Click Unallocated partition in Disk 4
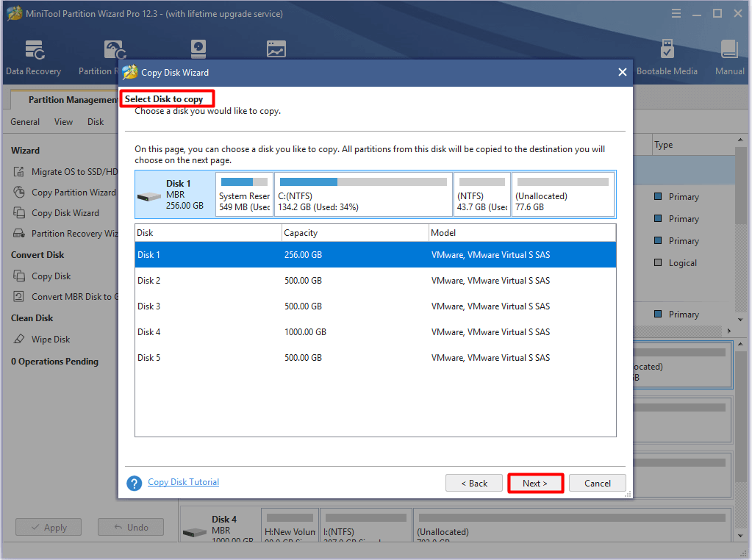The width and height of the screenshot is (752, 560). click(x=572, y=526)
